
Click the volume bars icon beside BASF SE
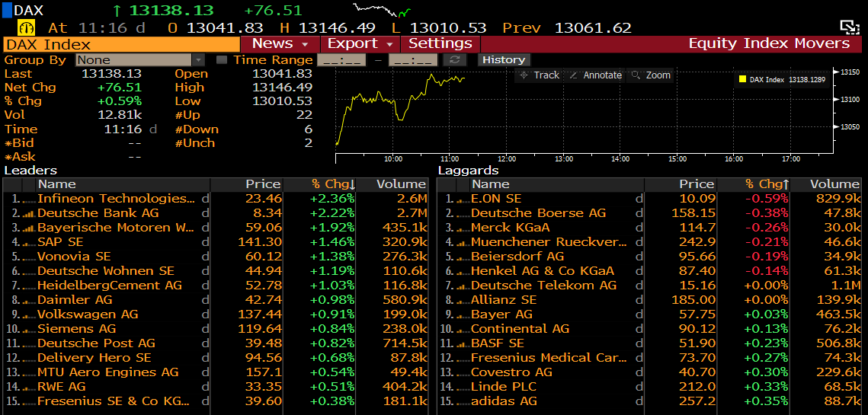pos(463,343)
